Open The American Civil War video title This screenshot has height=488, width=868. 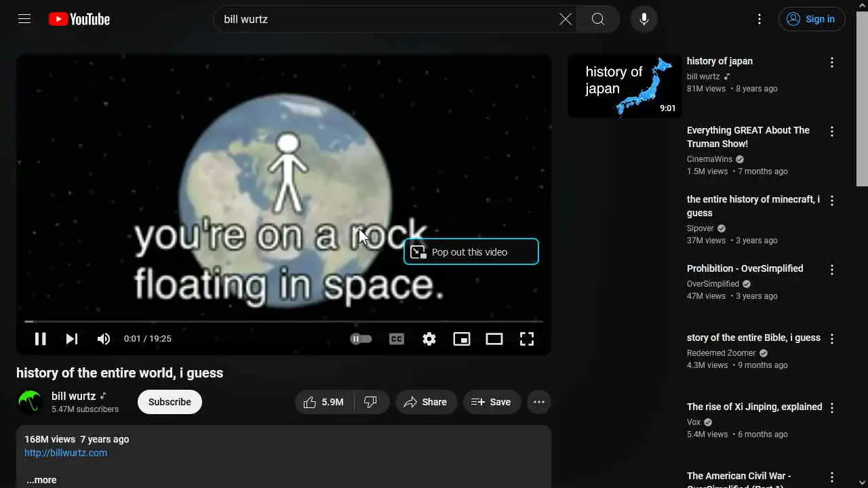tap(738, 479)
